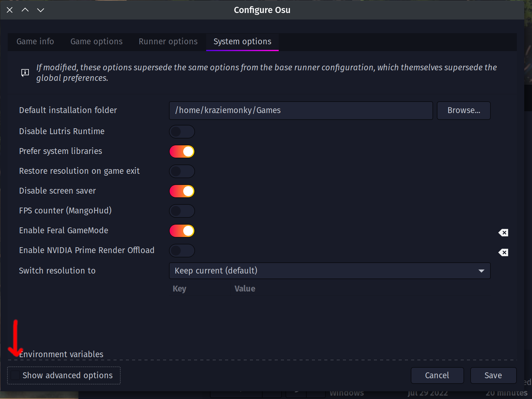The image size is (532, 399).
Task: Switch to Game info tab
Action: (35, 42)
